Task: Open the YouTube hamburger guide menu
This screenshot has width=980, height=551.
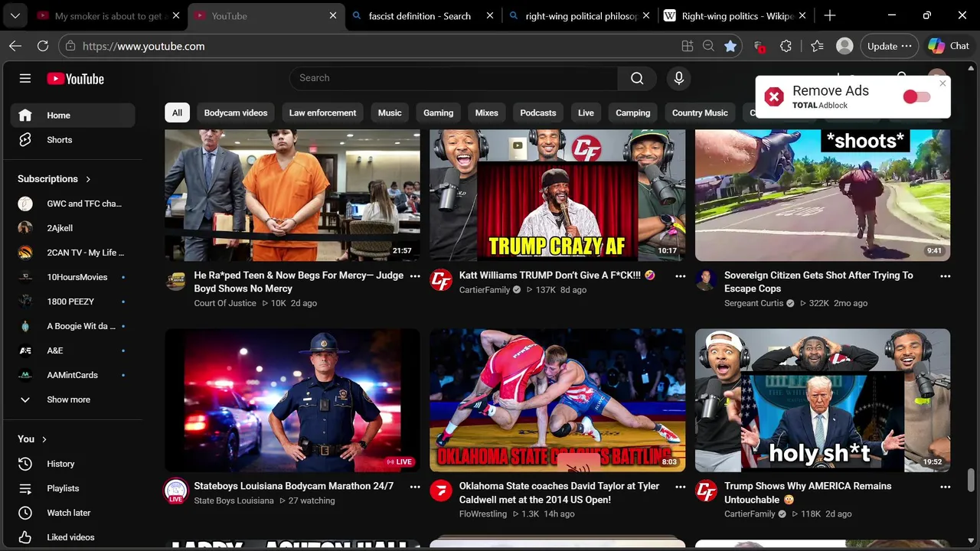Action: (x=25, y=78)
